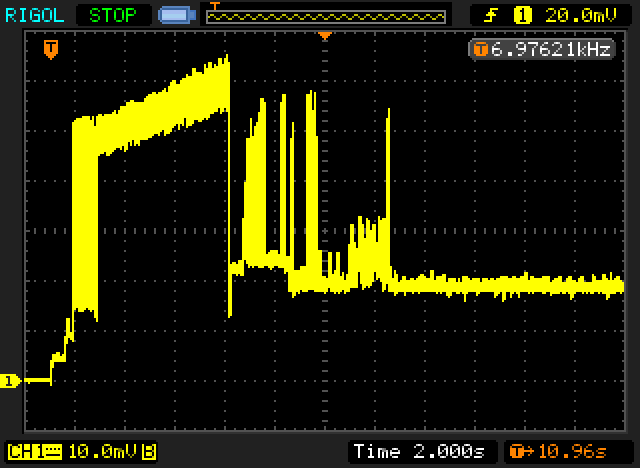This screenshot has height=468, width=640.
Task: Click the orange T marker above memory bar
Action: (215, 6)
